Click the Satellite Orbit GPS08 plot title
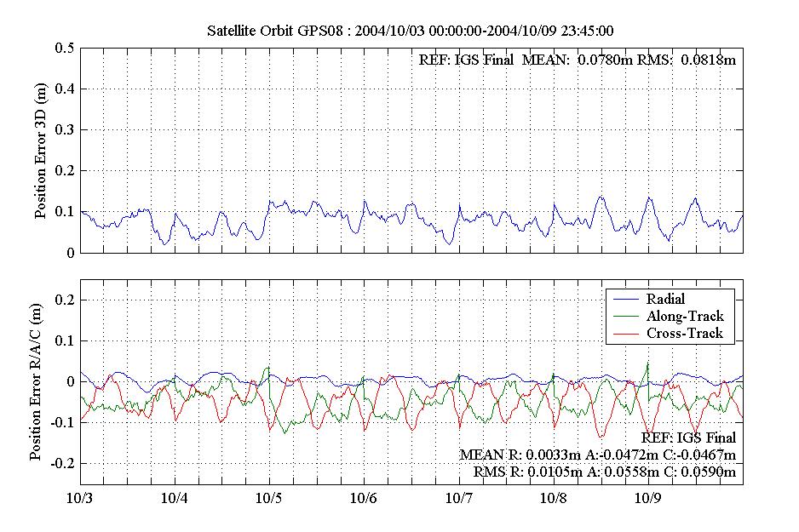 tap(411, 31)
